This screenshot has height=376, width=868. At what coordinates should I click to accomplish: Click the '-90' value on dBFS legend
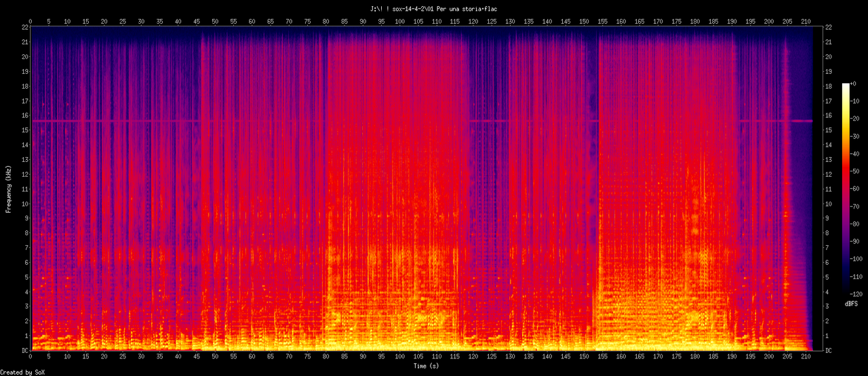point(856,243)
